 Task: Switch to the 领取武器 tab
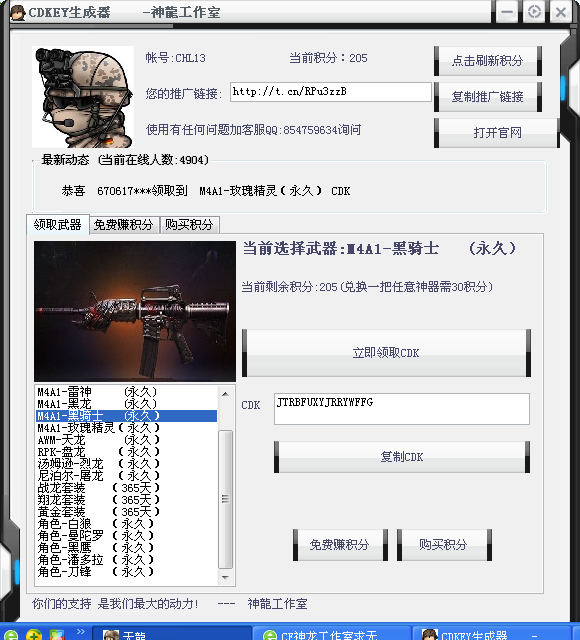coord(58,224)
